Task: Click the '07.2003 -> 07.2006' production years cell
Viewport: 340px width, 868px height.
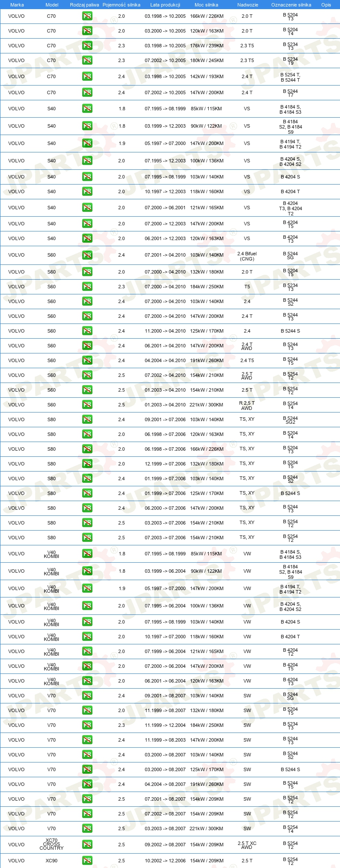Action: click(165, 538)
